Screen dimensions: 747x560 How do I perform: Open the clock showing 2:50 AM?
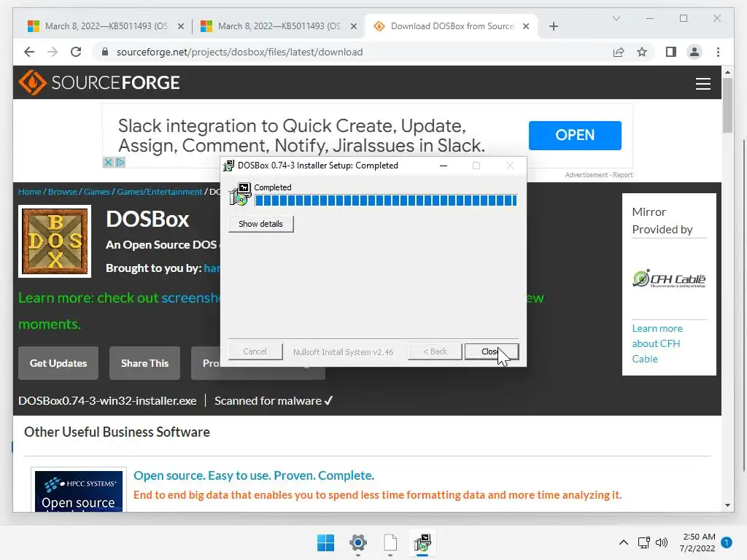697,542
